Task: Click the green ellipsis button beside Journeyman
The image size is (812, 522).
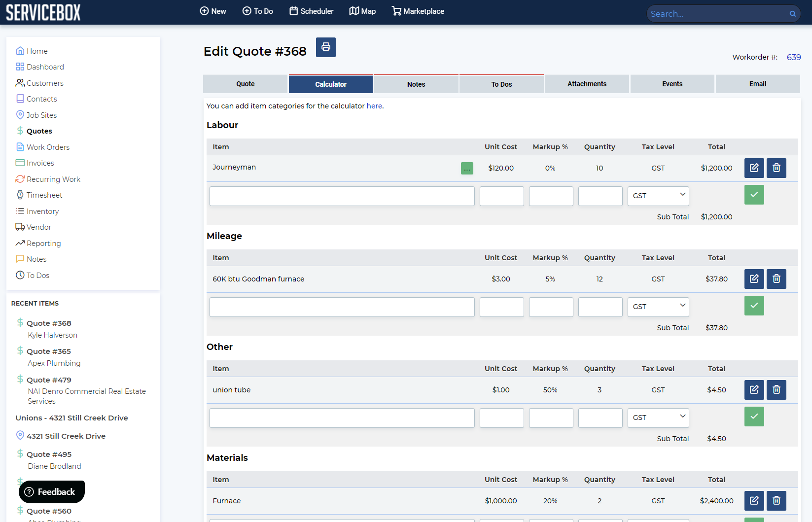Action: pyautogui.click(x=467, y=168)
